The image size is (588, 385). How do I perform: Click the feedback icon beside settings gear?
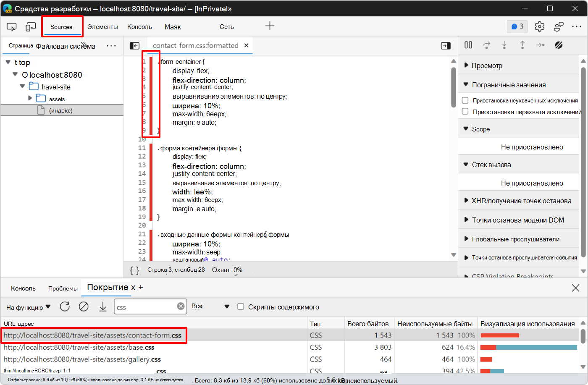click(x=559, y=26)
